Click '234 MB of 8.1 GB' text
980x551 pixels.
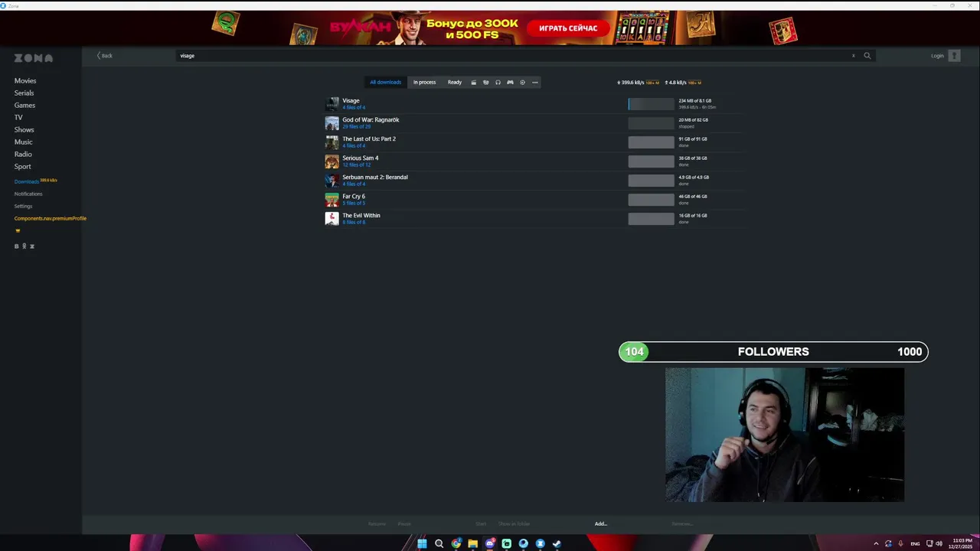click(694, 101)
